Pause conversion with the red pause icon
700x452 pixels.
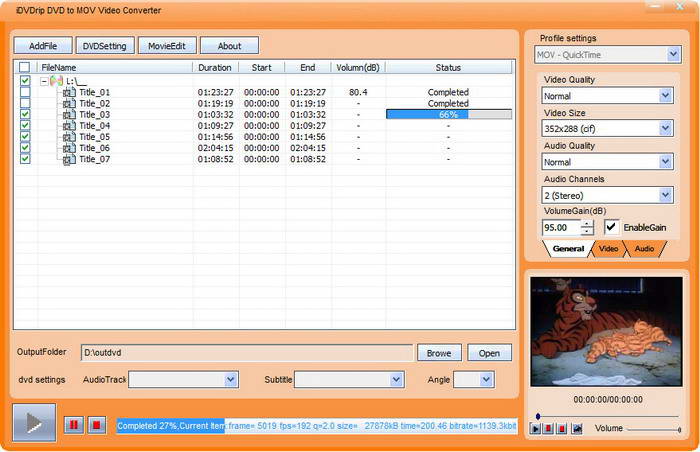(x=74, y=425)
